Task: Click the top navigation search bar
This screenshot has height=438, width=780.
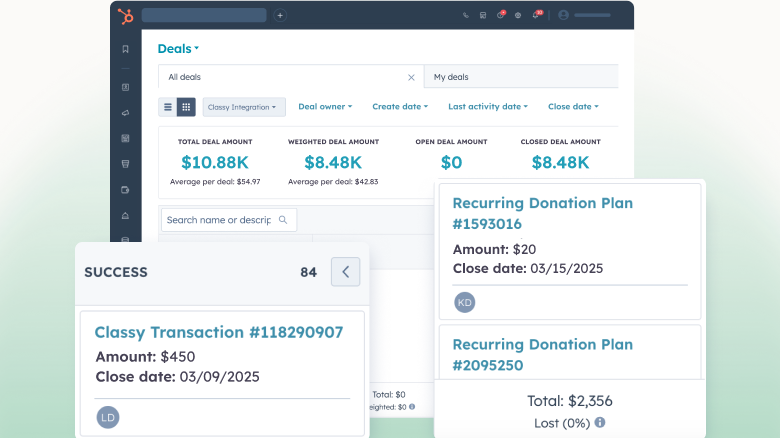Action: (x=204, y=15)
